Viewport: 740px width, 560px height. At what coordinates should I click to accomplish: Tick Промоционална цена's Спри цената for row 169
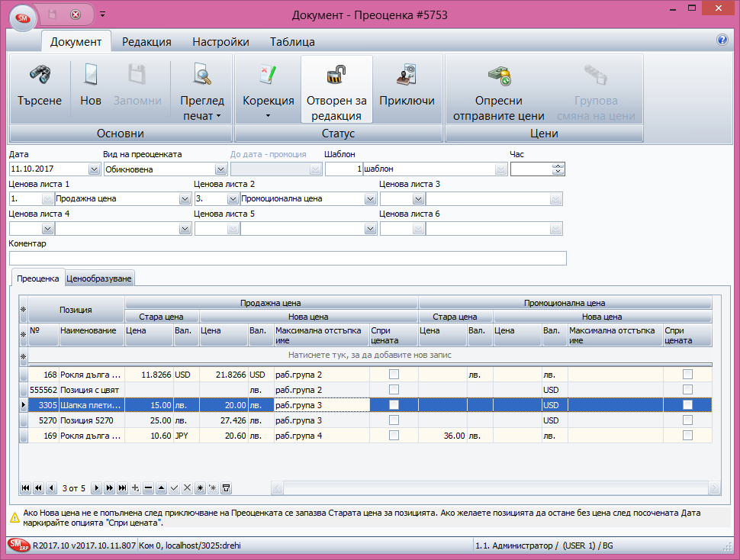pos(687,435)
